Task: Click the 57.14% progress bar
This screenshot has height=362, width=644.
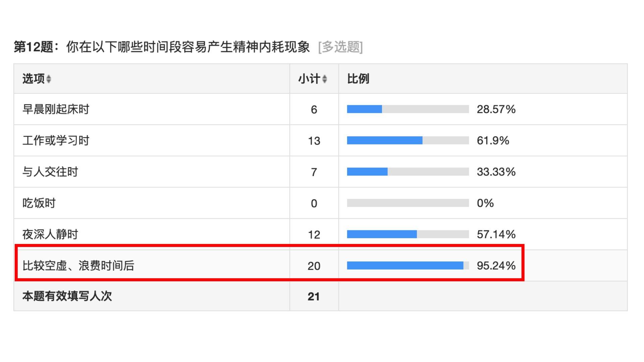Action: point(408,234)
